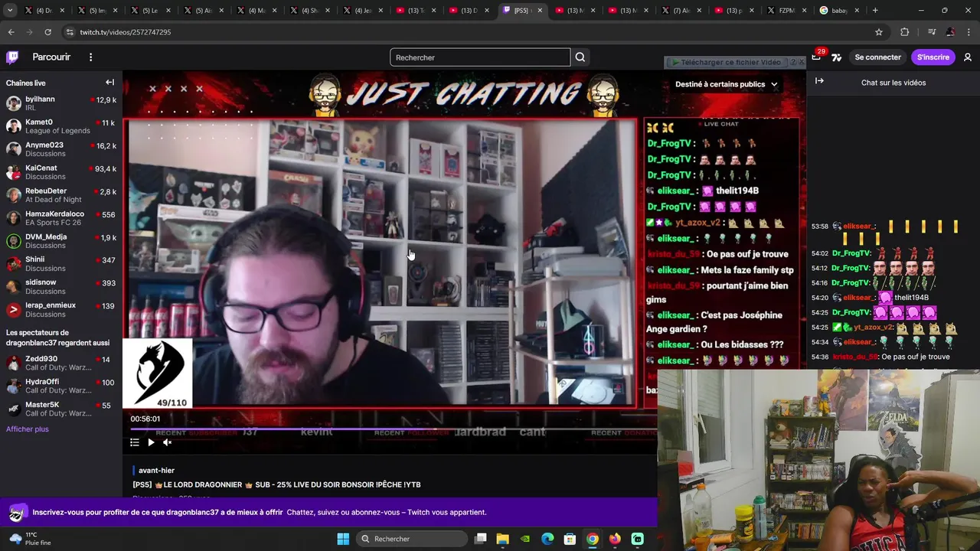
Task: Open File Explorer from the taskbar
Action: coord(502,539)
